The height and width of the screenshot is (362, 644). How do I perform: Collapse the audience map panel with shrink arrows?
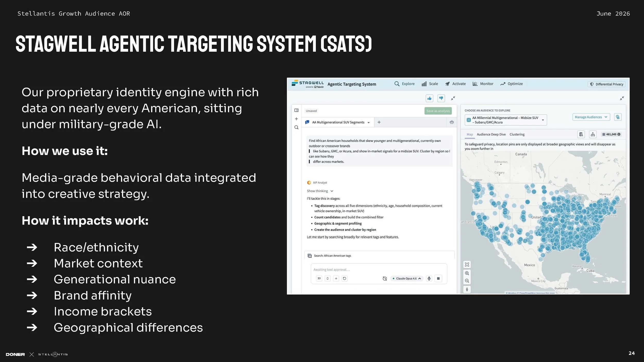[x=622, y=98]
